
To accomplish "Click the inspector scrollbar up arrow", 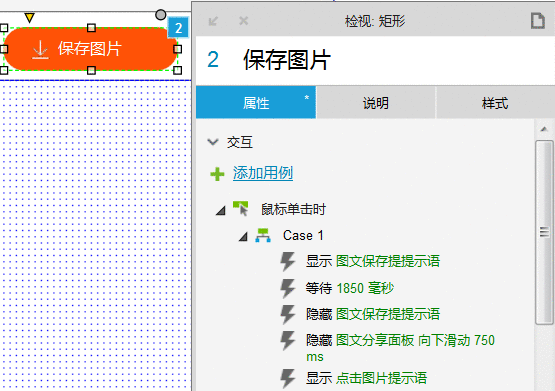I will (544, 130).
